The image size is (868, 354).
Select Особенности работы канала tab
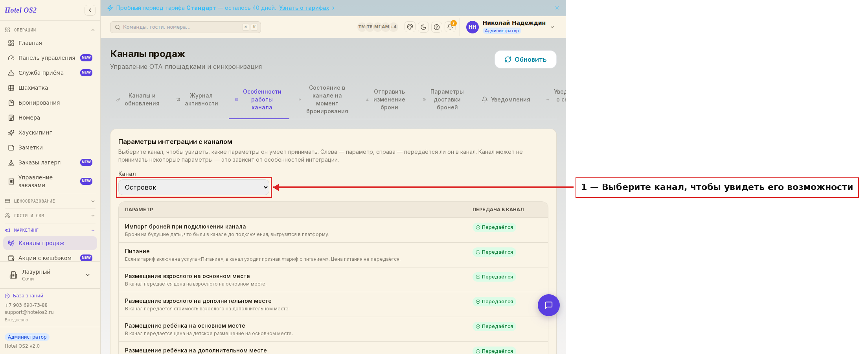(259, 100)
